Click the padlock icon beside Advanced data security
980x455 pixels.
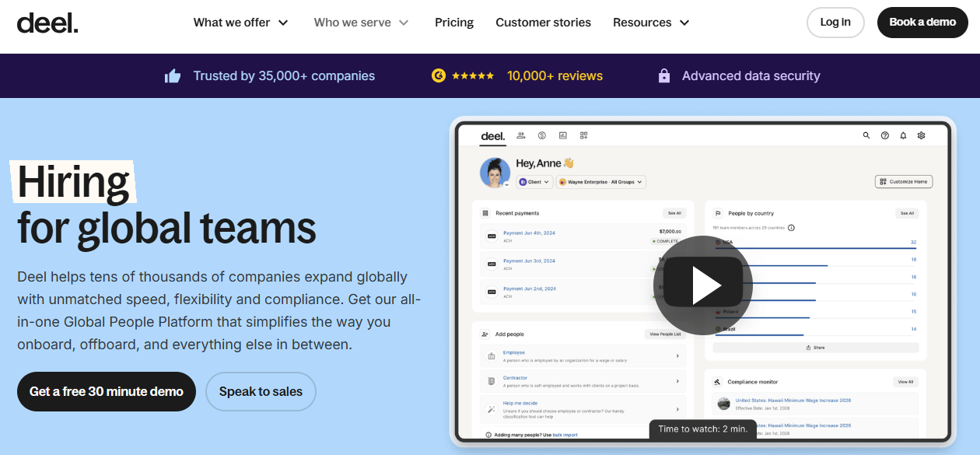(664, 75)
